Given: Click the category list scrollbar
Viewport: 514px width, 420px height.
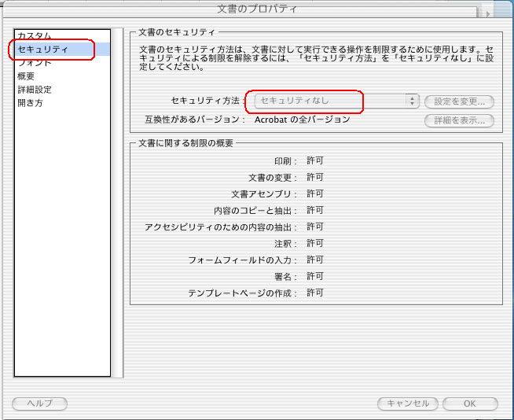Looking at the screenshot, I should tap(117, 203).
